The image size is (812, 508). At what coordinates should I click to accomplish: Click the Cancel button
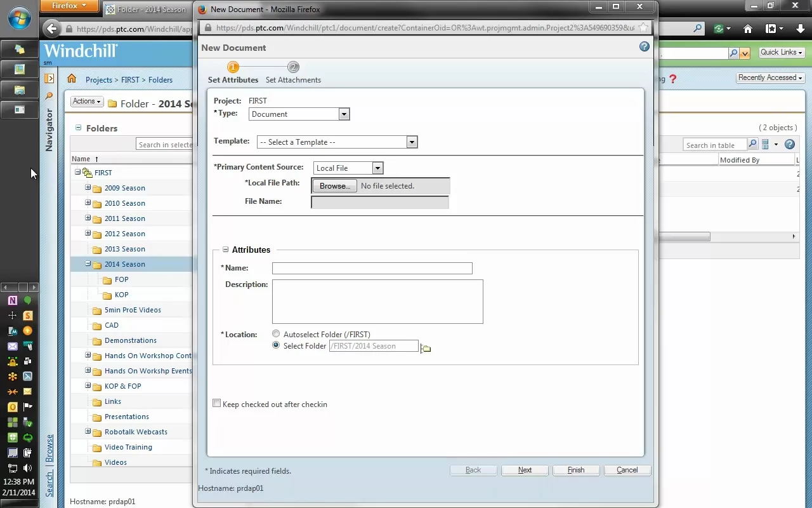[x=627, y=470]
